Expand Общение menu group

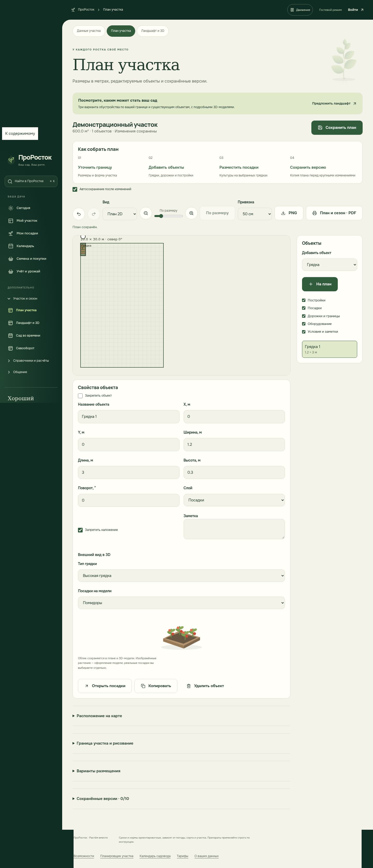(31, 372)
